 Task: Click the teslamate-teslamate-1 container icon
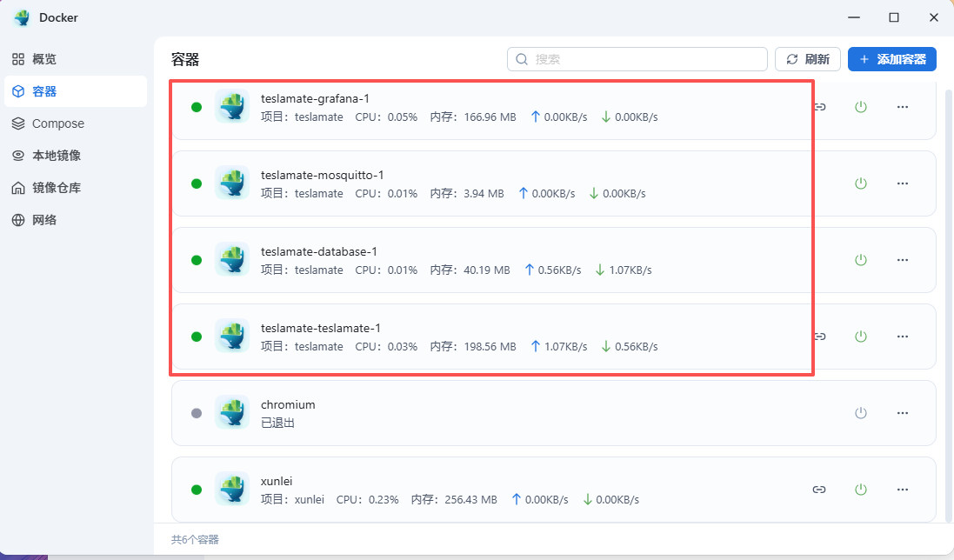pyautogui.click(x=232, y=337)
